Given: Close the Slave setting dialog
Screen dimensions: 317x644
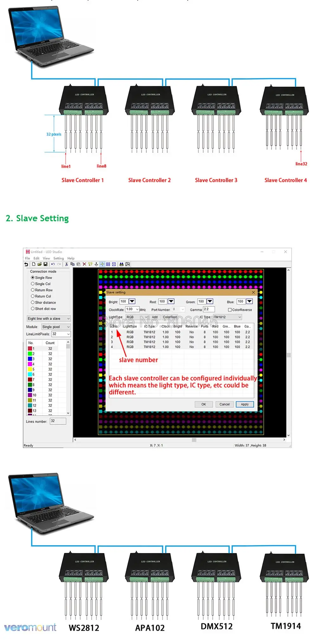Looking at the screenshot, I should [x=253, y=292].
